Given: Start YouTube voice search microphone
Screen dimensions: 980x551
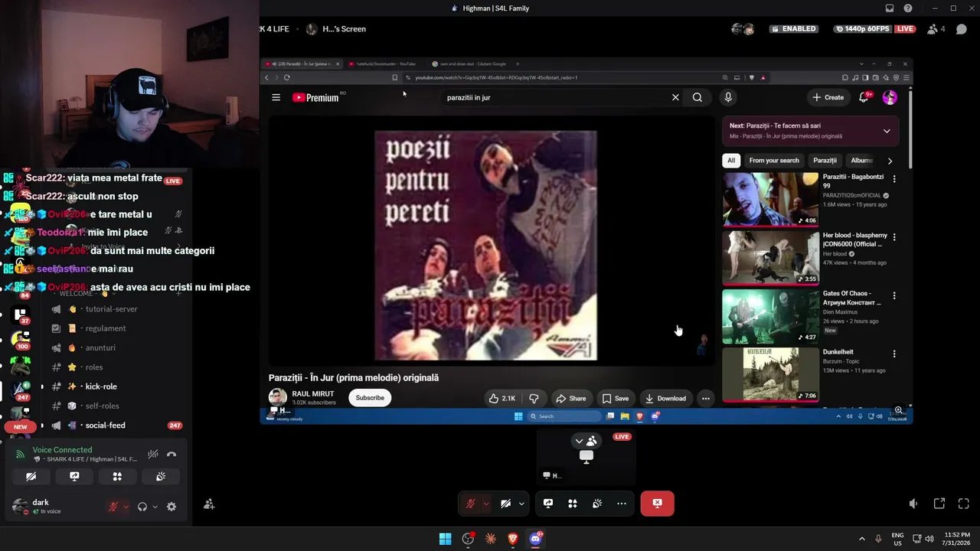Looking at the screenshot, I should [x=728, y=97].
